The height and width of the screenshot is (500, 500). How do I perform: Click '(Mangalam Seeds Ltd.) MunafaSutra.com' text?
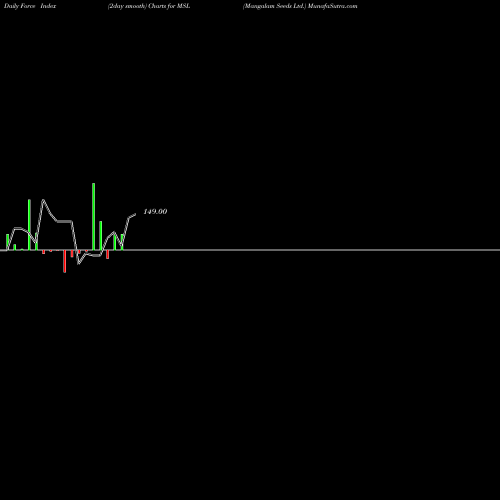[300, 6]
